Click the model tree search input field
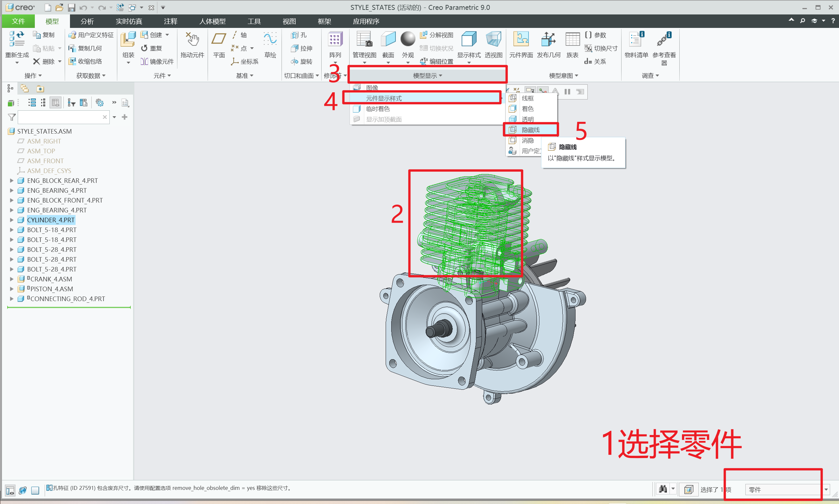 [x=59, y=117]
